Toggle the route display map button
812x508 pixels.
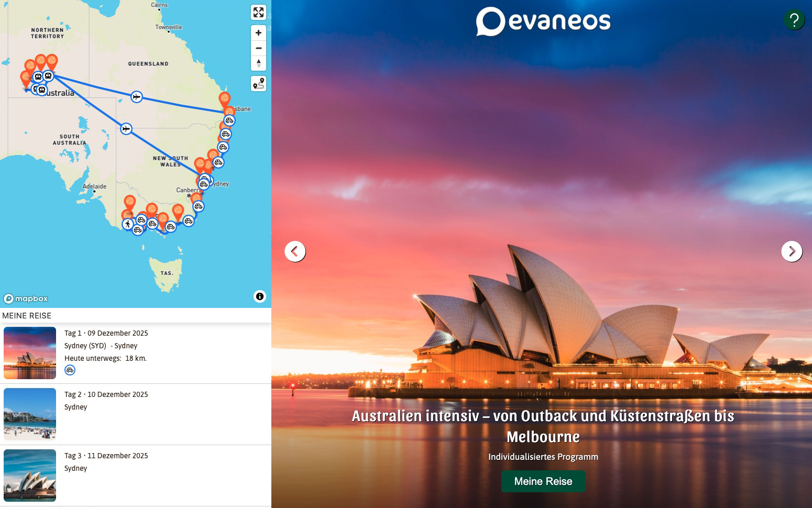click(258, 84)
